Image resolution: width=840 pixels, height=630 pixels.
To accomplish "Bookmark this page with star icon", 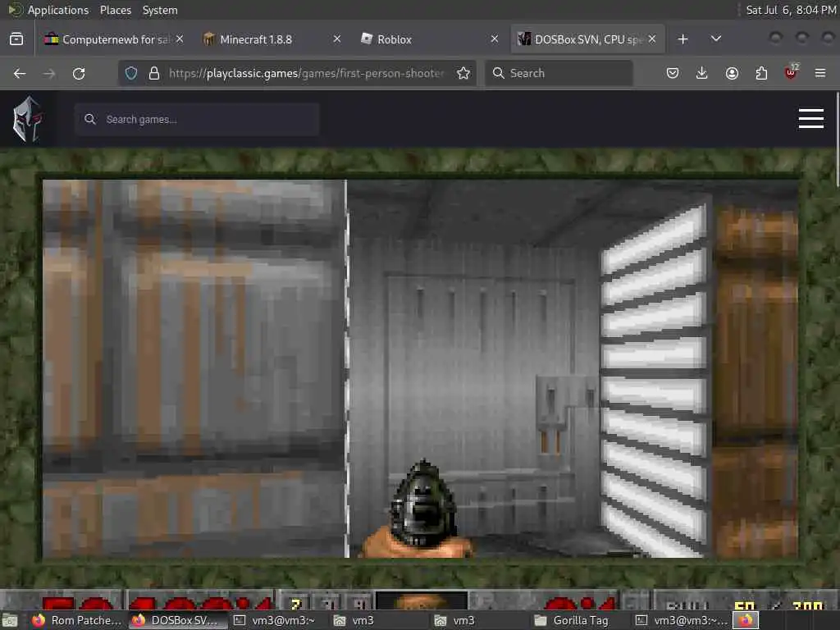I will coord(463,73).
